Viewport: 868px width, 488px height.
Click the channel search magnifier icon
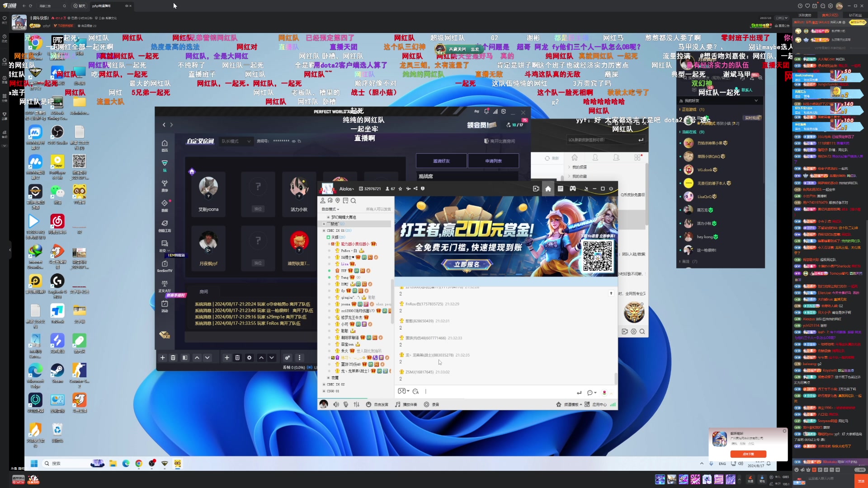[354, 201]
